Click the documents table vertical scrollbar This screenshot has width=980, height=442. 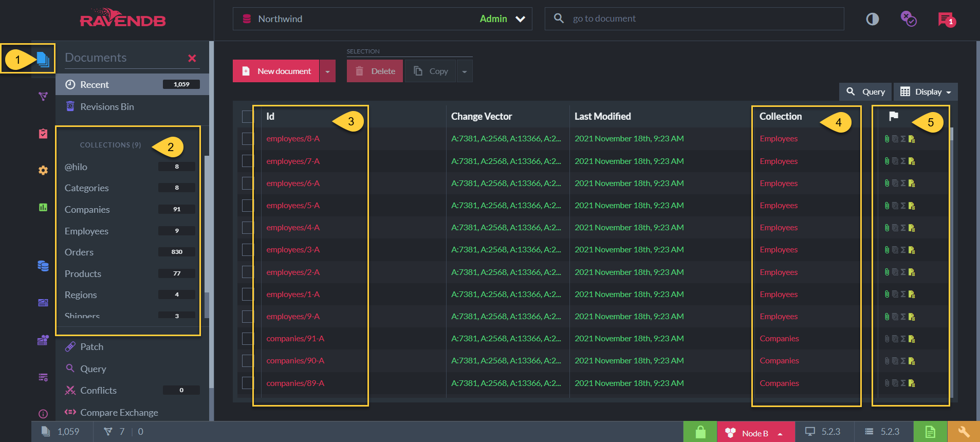pos(952,262)
